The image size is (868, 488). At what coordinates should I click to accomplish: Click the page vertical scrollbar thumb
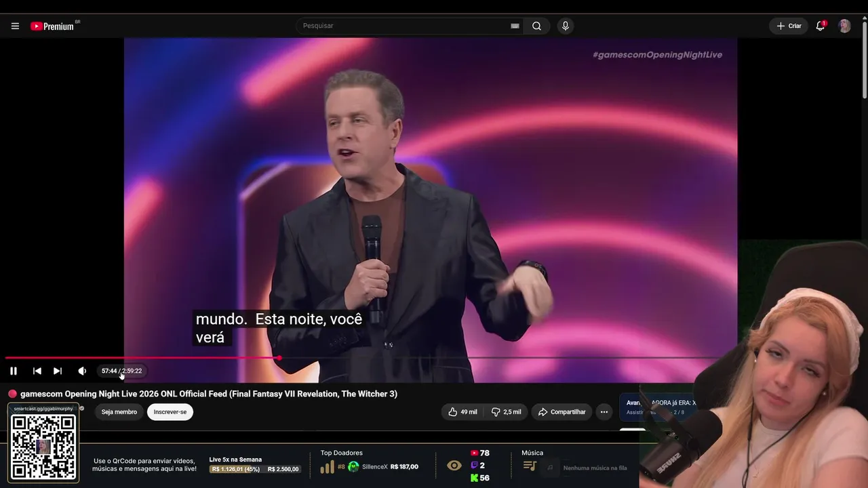pos(864,61)
